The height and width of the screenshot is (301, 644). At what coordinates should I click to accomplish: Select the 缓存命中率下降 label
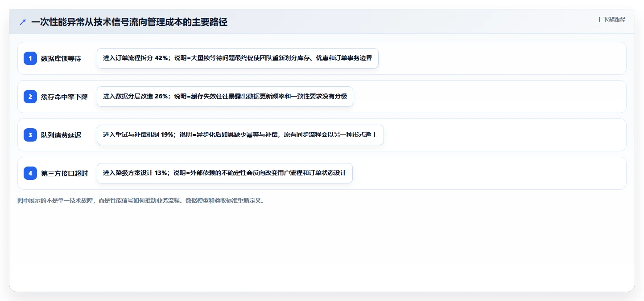64,97
